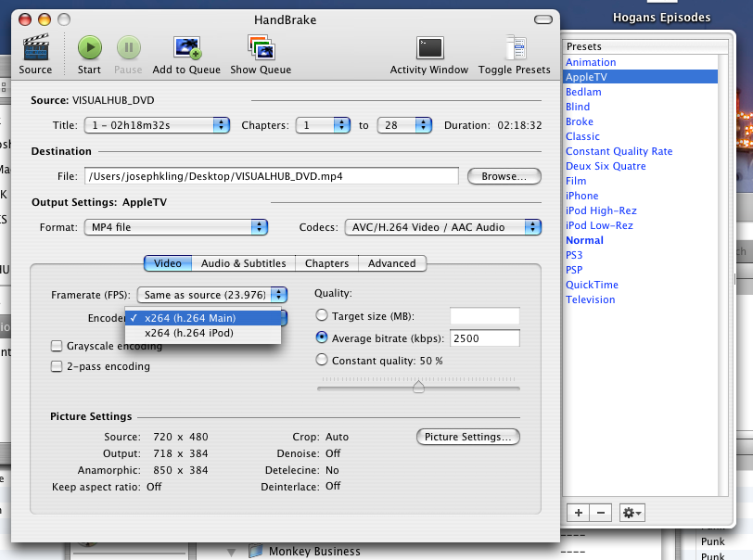
Task: Start encoding with green play button
Action: [x=90, y=47]
